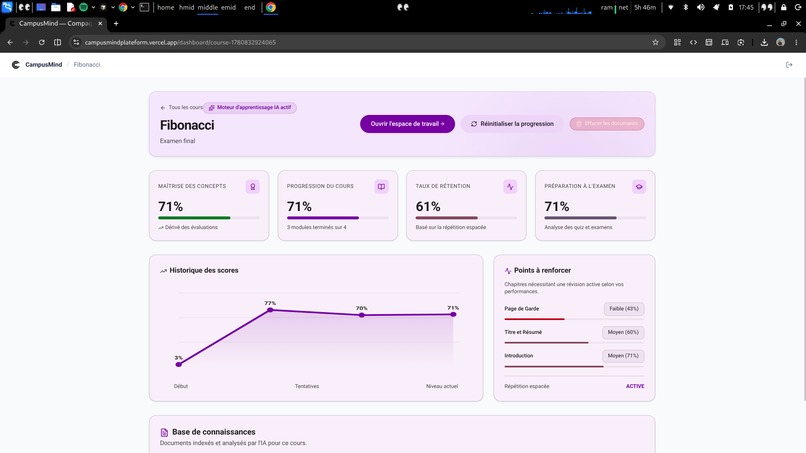Click the 3% starting point on chart

tap(178, 365)
